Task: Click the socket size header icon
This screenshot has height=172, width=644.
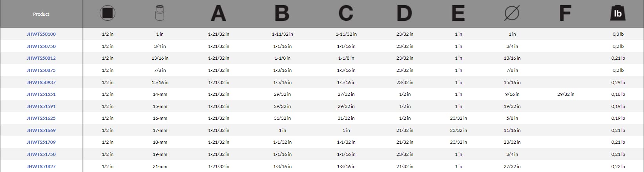Action: tap(160, 14)
